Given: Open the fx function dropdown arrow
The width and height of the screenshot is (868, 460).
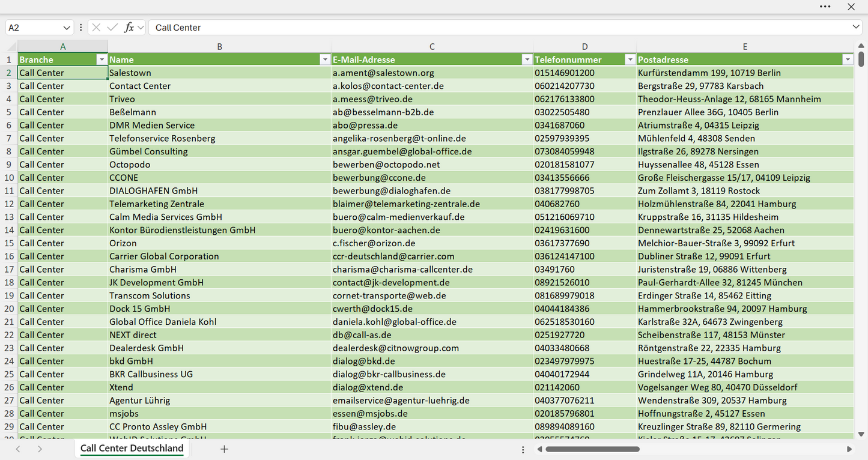Looking at the screenshot, I should tap(141, 28).
